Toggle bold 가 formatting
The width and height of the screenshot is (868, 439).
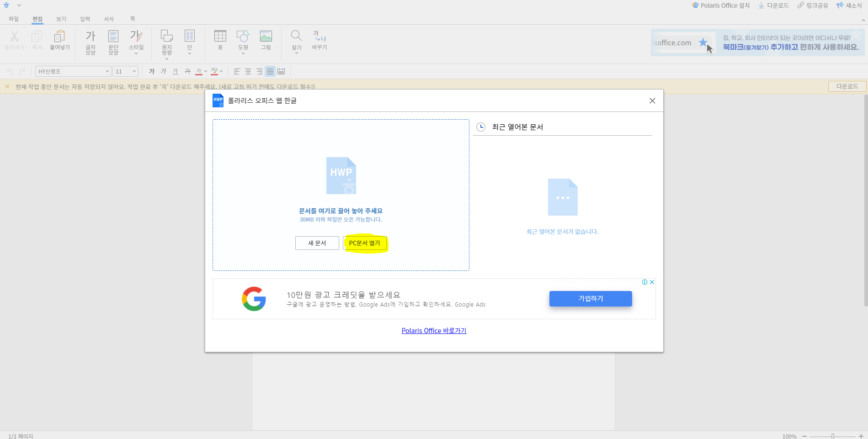pyautogui.click(x=152, y=71)
